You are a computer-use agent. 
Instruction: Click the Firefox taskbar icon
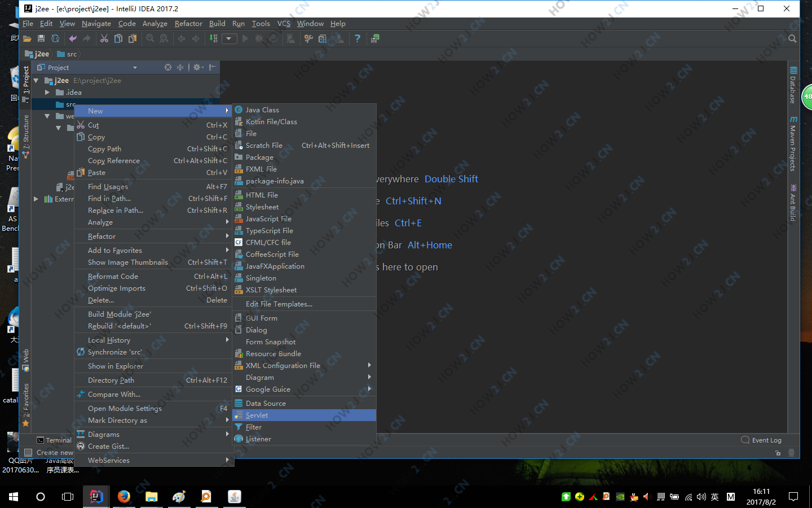coord(123,497)
